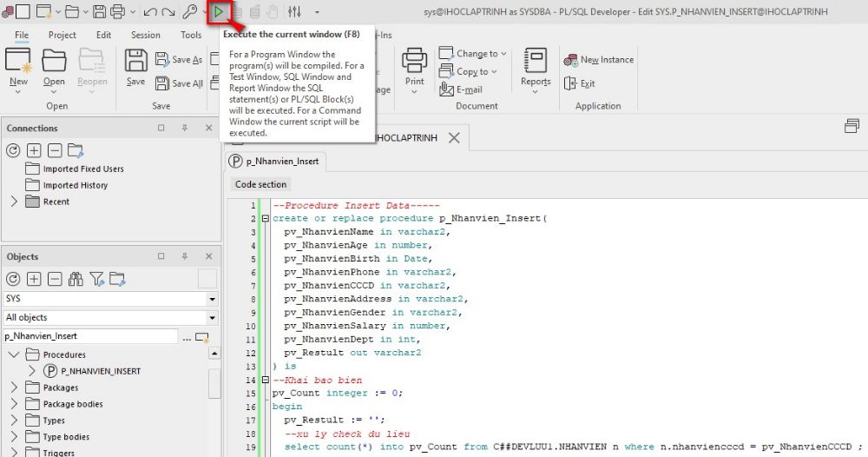Click the large Save ribbon icon

click(x=135, y=60)
